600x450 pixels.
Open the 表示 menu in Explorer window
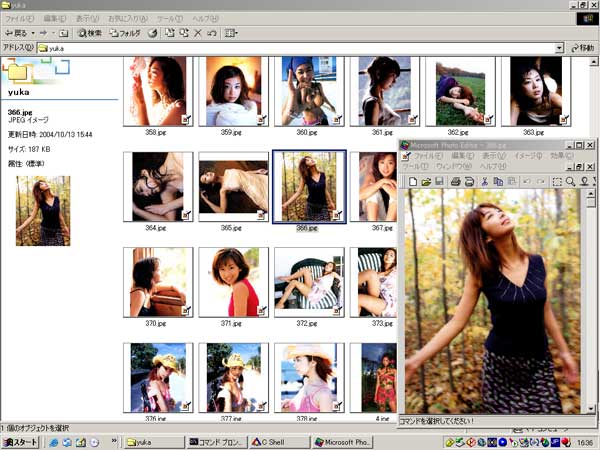[x=87, y=18]
